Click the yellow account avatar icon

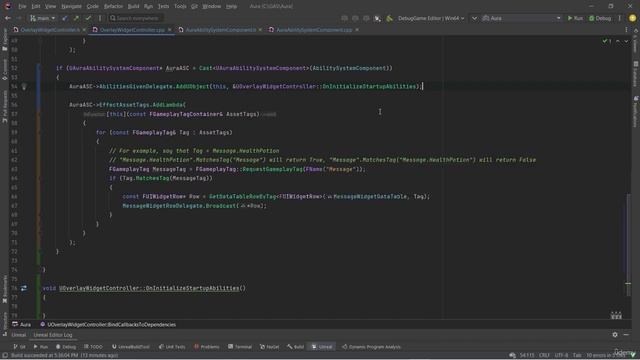[632, 18]
